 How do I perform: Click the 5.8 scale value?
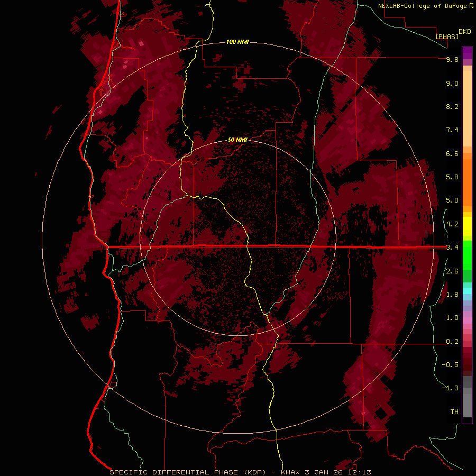(x=452, y=177)
